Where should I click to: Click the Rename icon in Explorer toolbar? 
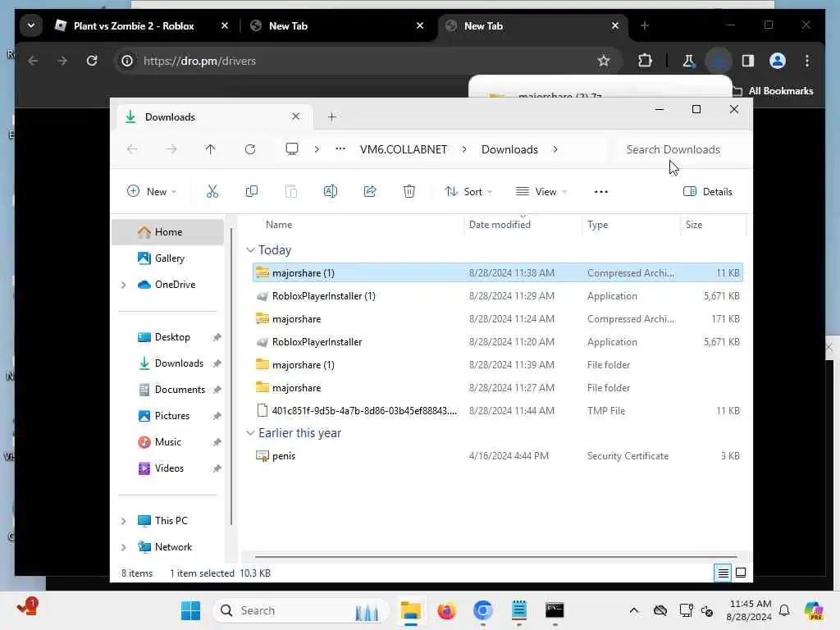[331, 191]
